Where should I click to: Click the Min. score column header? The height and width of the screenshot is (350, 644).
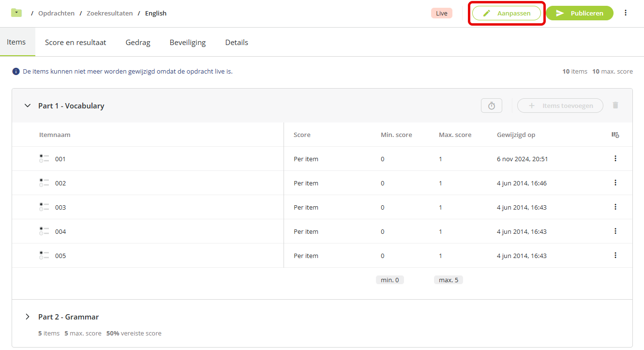pos(396,135)
